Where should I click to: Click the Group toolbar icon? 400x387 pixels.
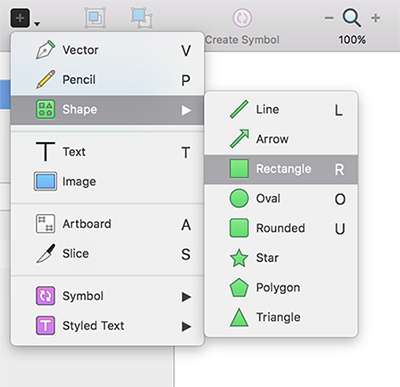[95, 18]
